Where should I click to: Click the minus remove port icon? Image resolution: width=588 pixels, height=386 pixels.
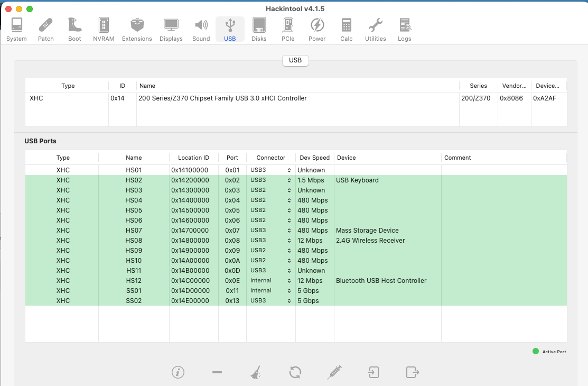click(217, 372)
